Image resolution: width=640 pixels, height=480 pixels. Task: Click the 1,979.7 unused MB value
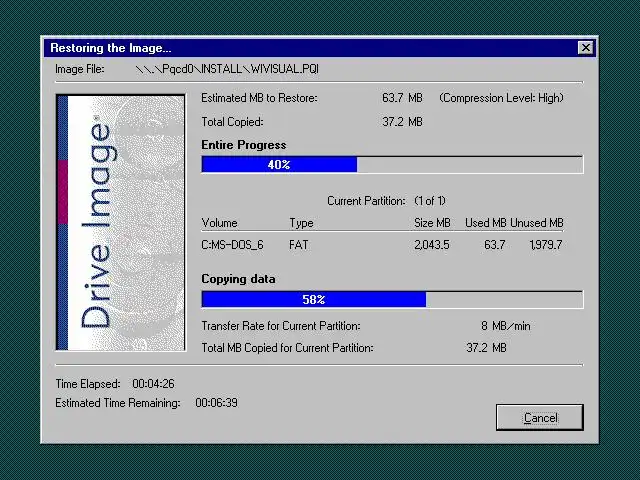546,244
